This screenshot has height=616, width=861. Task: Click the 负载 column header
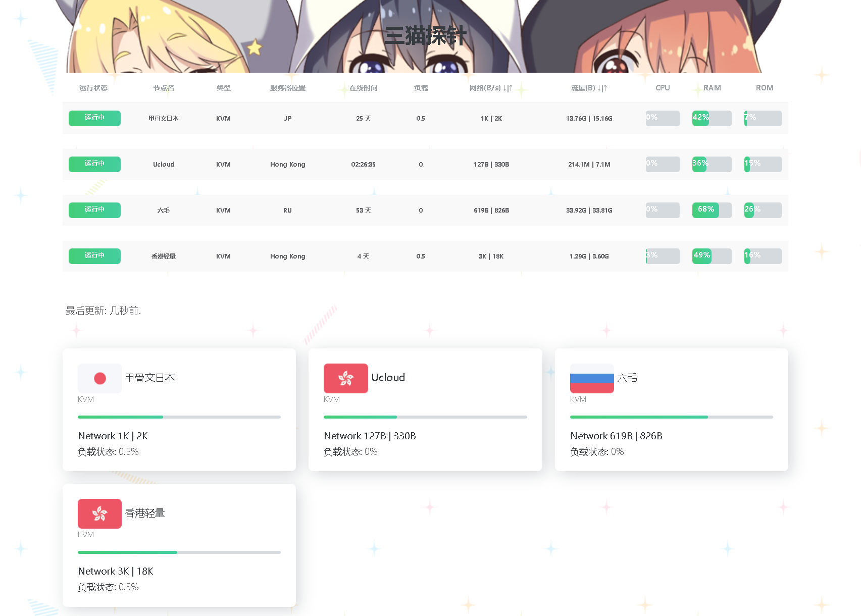pos(421,88)
